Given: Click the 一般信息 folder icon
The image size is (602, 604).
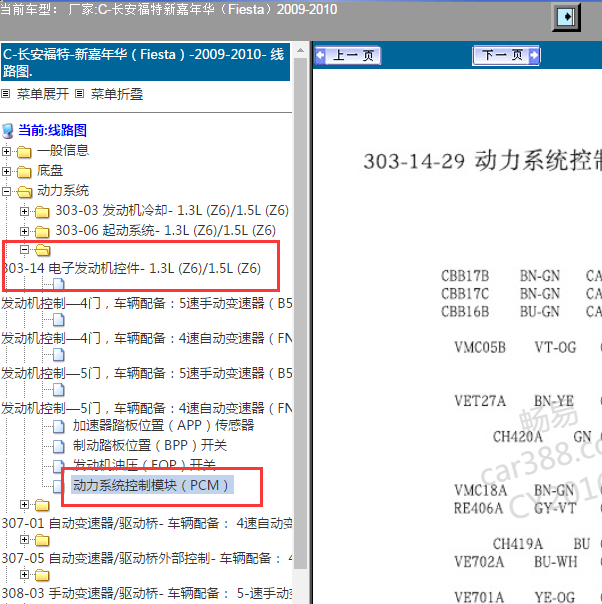Looking at the screenshot, I should pyautogui.click(x=24, y=152).
